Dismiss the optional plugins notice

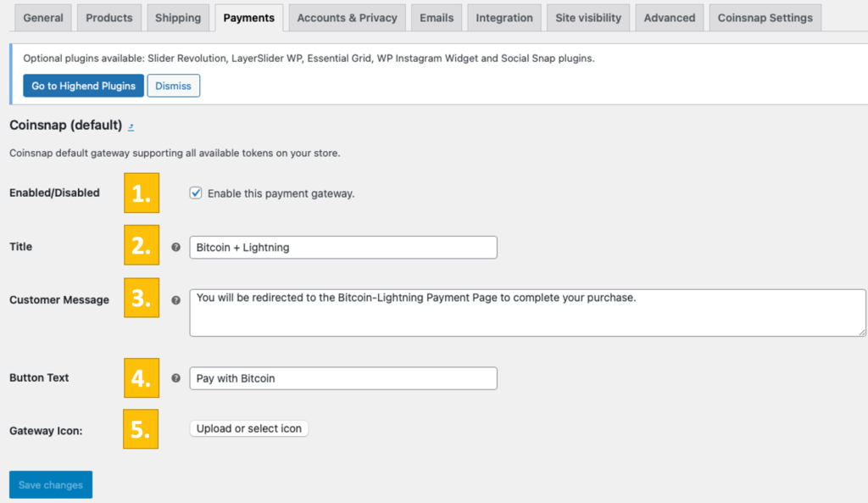point(174,86)
